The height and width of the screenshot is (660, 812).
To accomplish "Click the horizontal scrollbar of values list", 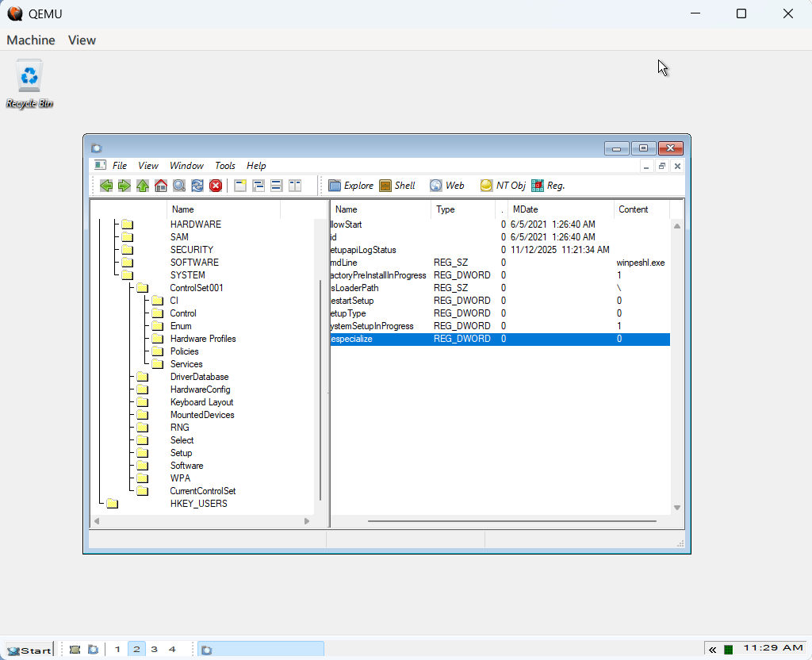I will pyautogui.click(x=511, y=521).
